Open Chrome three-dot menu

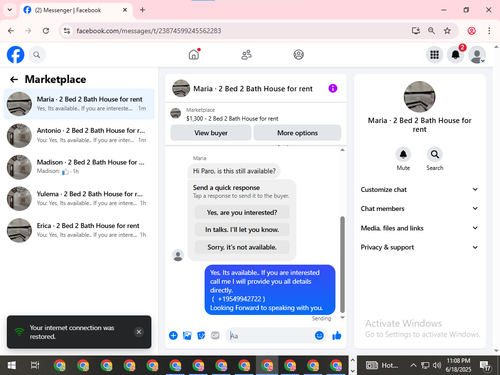(489, 31)
